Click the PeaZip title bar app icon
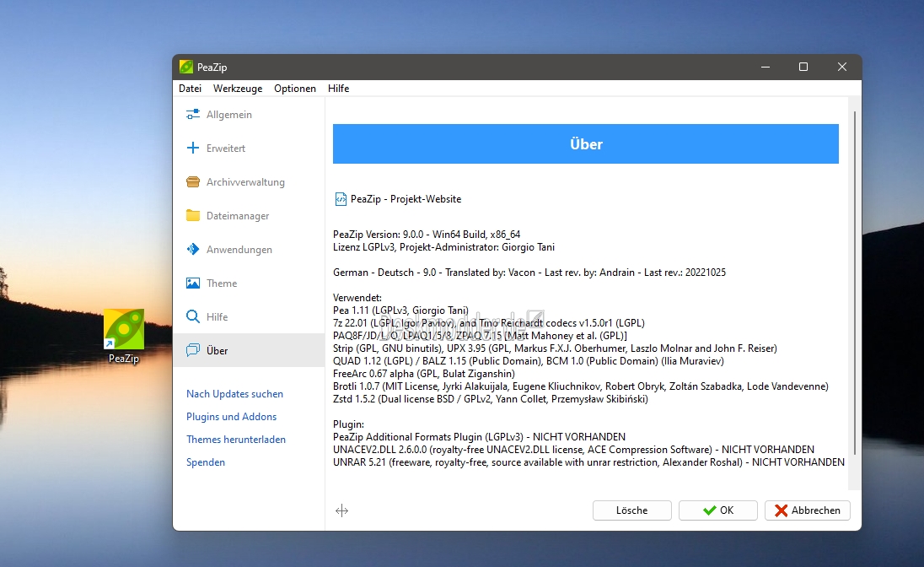 tap(186, 67)
